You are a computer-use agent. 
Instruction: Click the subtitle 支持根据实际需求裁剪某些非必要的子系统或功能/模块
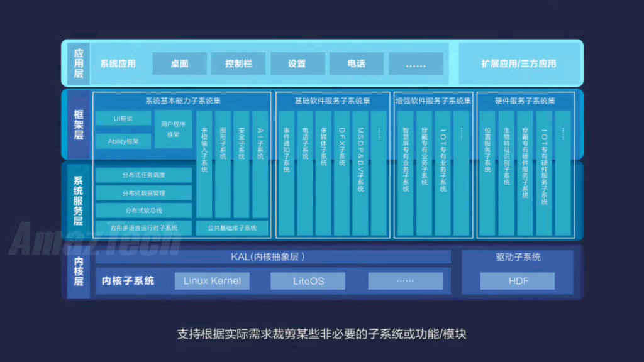tap(322, 334)
